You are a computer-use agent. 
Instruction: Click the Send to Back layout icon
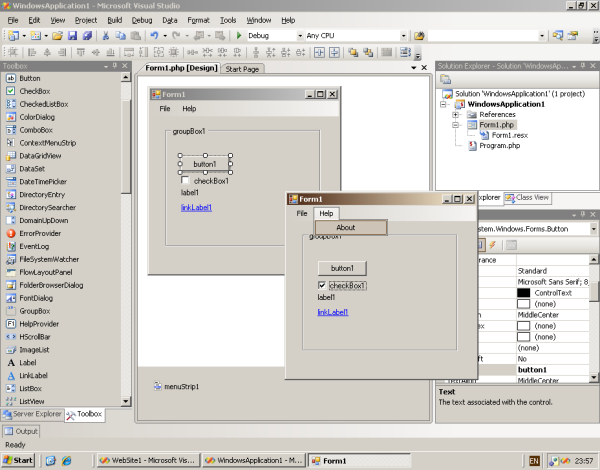(368, 52)
